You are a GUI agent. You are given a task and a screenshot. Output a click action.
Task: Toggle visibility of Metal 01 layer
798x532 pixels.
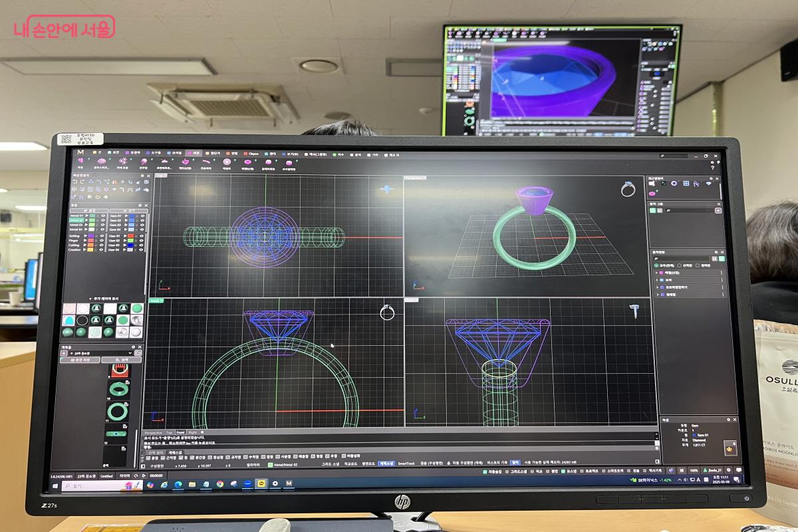pyautogui.click(x=103, y=215)
